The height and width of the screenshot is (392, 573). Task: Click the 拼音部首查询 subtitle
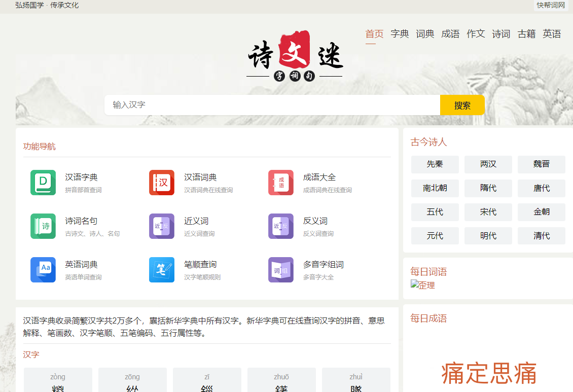(x=83, y=190)
